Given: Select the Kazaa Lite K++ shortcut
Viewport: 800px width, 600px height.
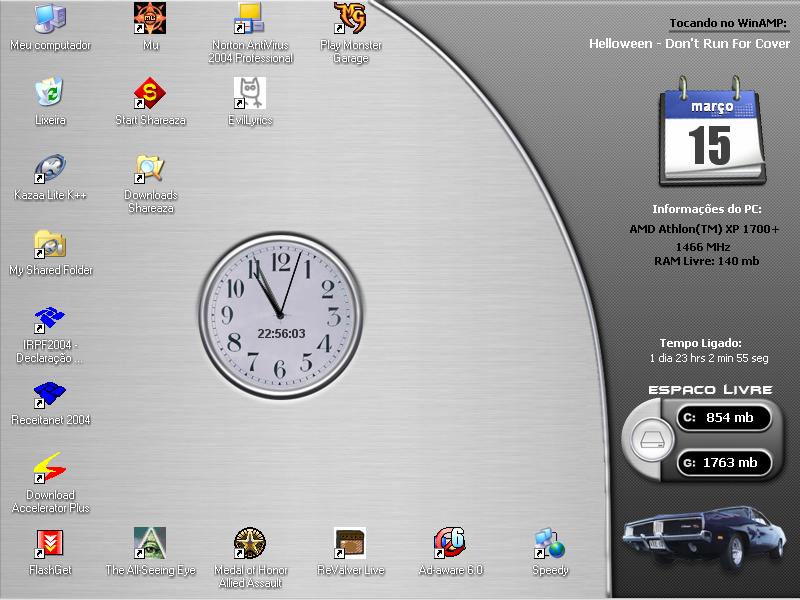Looking at the screenshot, I should pos(50,168).
